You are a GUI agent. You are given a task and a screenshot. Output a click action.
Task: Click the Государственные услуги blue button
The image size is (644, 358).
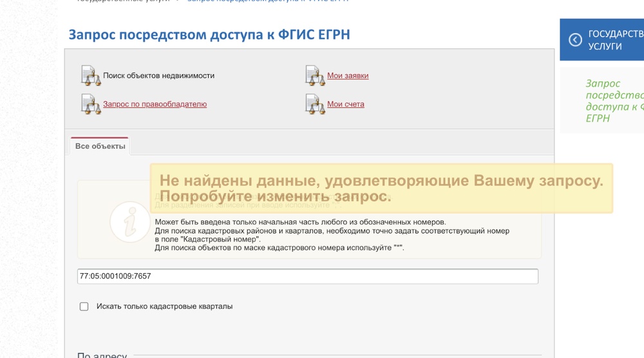(601, 40)
